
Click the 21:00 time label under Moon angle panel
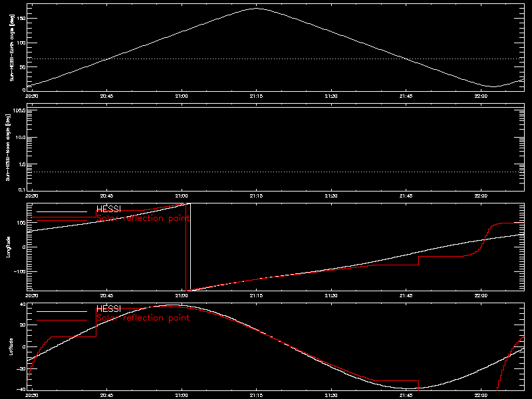[182, 196]
